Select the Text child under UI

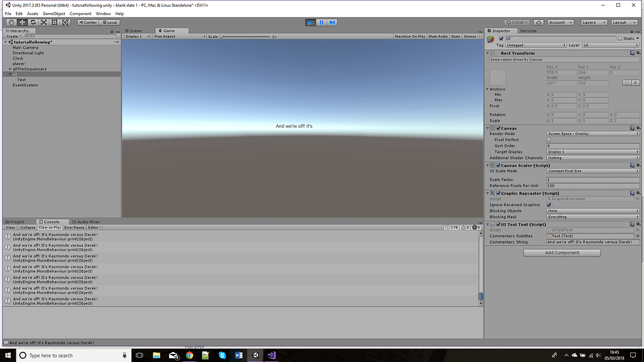pos(21,79)
